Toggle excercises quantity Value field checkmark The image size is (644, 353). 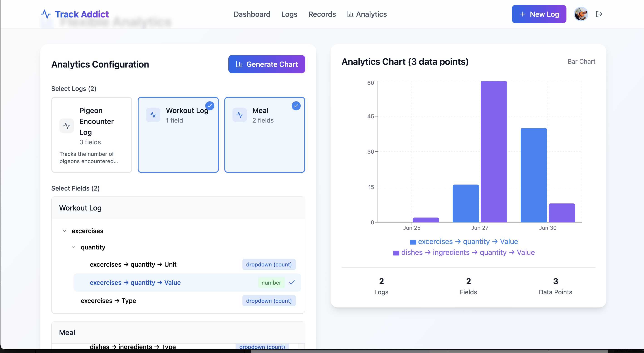point(292,283)
